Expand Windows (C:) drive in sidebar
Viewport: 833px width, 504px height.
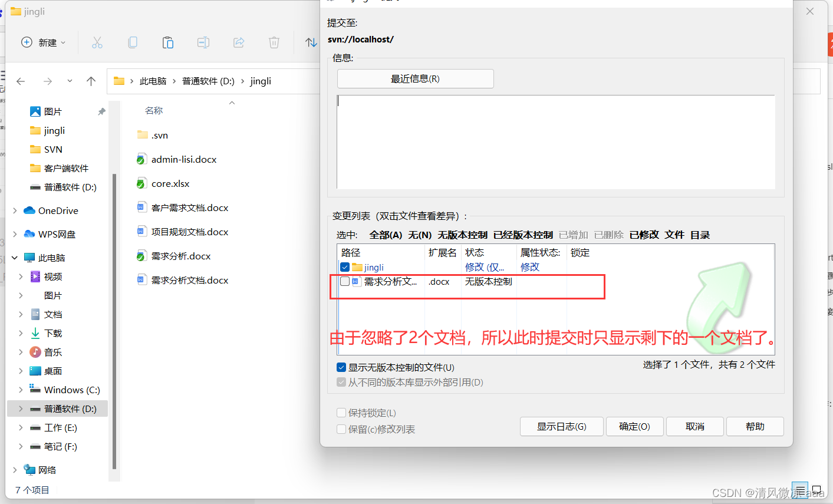tap(21, 390)
